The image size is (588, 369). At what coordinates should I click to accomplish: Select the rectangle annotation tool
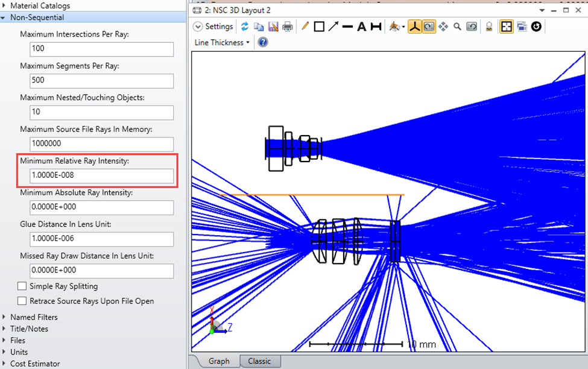coord(319,26)
